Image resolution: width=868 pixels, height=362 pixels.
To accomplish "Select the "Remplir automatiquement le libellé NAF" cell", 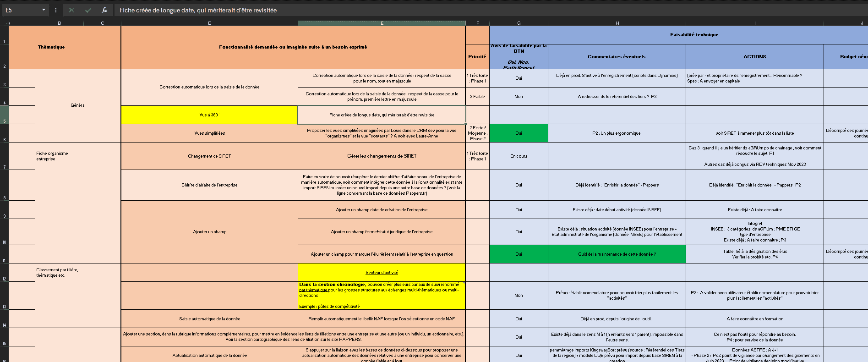I will coord(382,319).
